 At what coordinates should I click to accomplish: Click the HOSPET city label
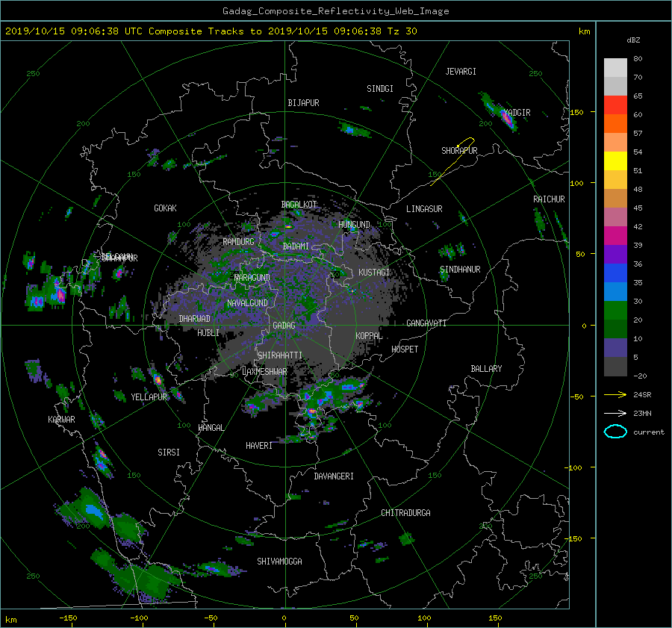point(405,349)
